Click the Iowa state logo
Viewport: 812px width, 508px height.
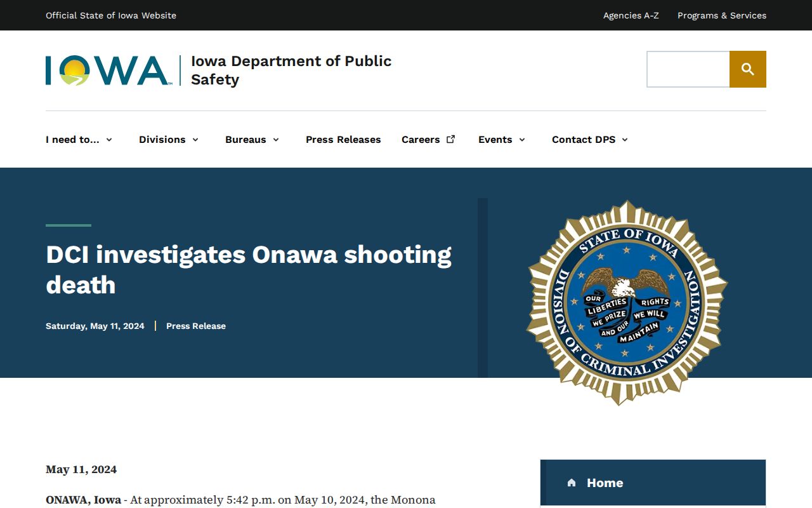(x=108, y=70)
